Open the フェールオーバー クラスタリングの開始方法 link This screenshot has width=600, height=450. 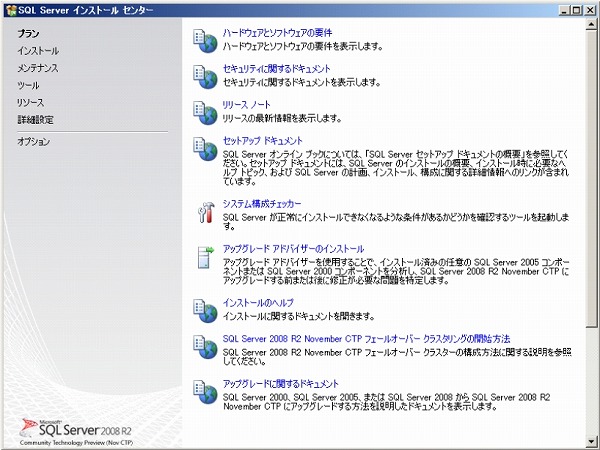[x=366, y=339]
